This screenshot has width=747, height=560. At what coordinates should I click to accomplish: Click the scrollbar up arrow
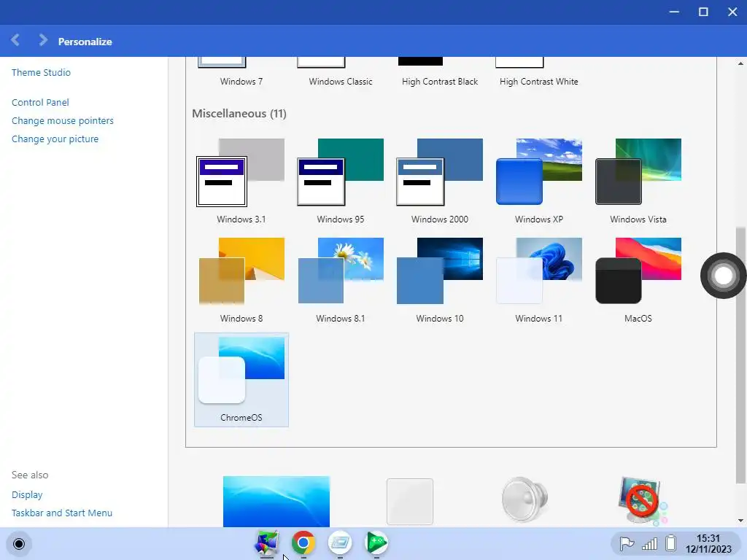tap(741, 63)
